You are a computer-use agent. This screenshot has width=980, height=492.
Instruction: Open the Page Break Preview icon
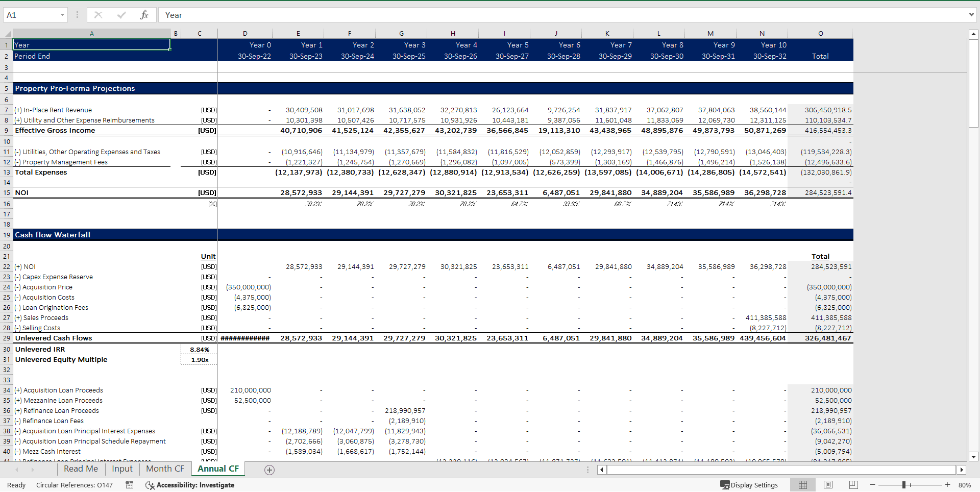coord(853,485)
